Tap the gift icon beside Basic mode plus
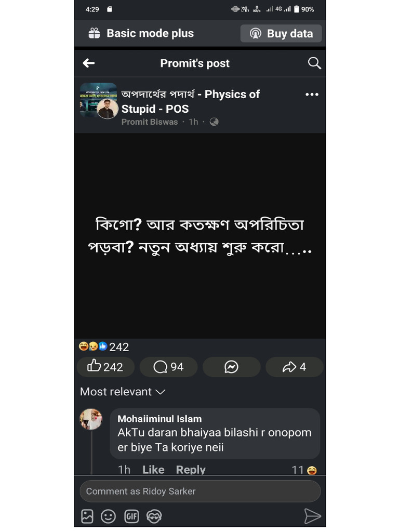 coord(94,34)
